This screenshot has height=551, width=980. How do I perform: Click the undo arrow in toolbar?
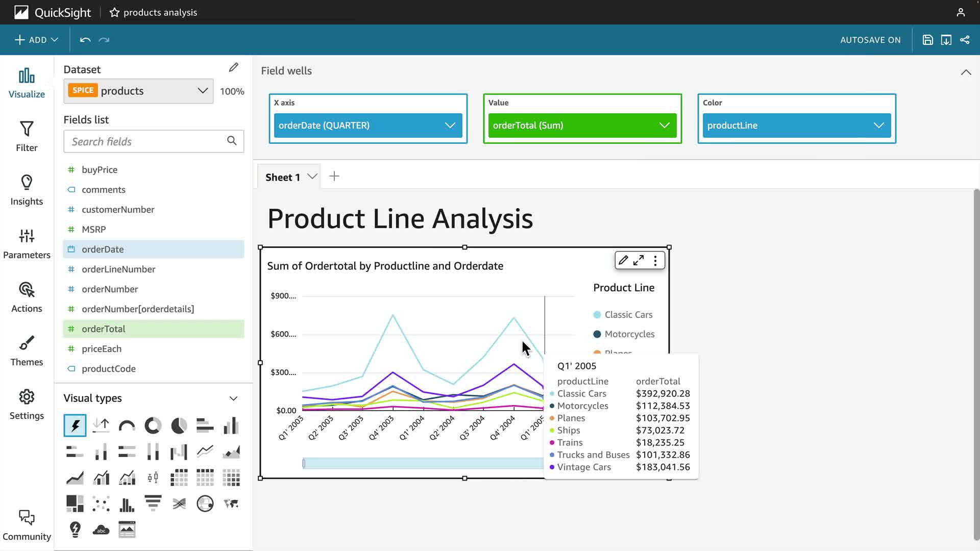tap(85, 40)
